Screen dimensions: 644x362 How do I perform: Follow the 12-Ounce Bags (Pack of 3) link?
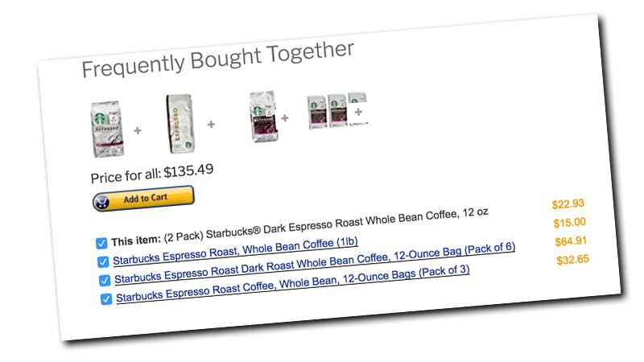coord(293,285)
